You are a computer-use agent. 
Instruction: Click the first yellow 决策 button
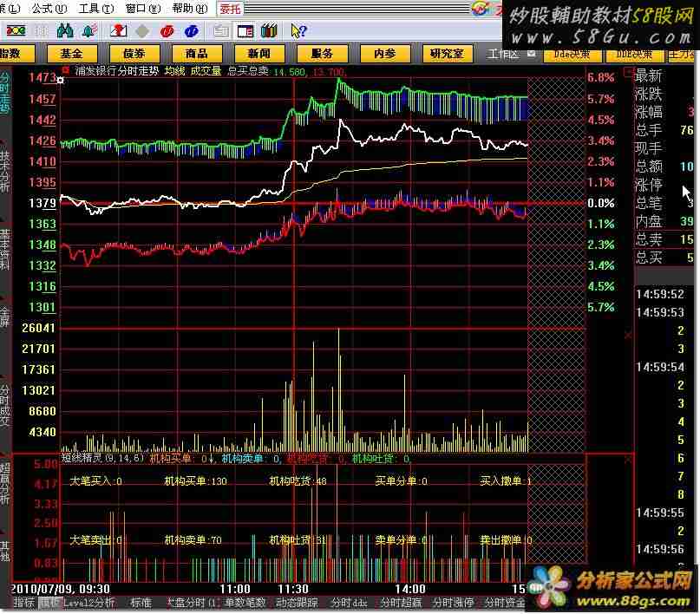(x=572, y=55)
